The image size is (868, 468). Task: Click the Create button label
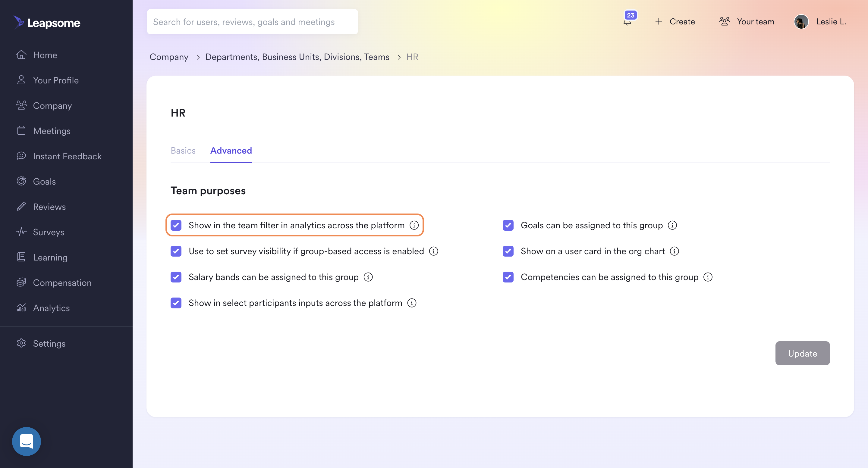(x=682, y=22)
